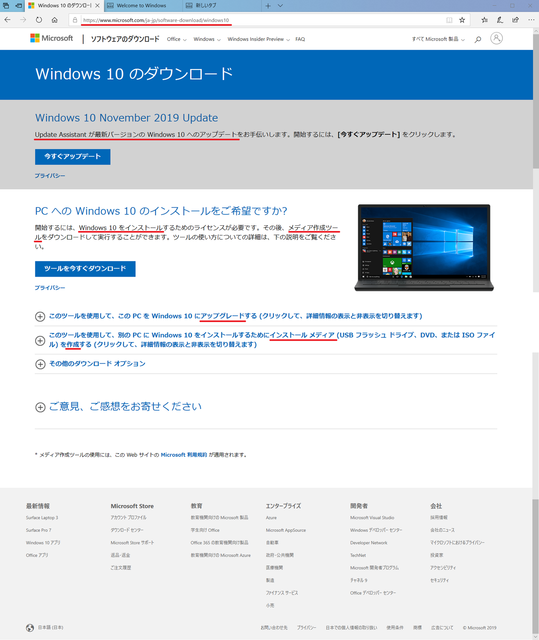Image resolution: width=539 pixels, height=640 pixels.
Task: Open the Surface Pro 7 footer link
Action: [x=39, y=530]
